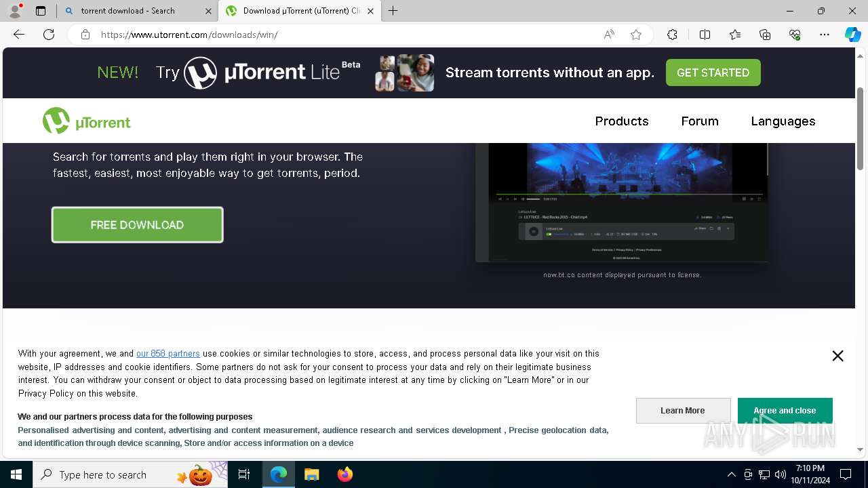Open Edge Settings and more menu
868x488 pixels.
(825, 35)
